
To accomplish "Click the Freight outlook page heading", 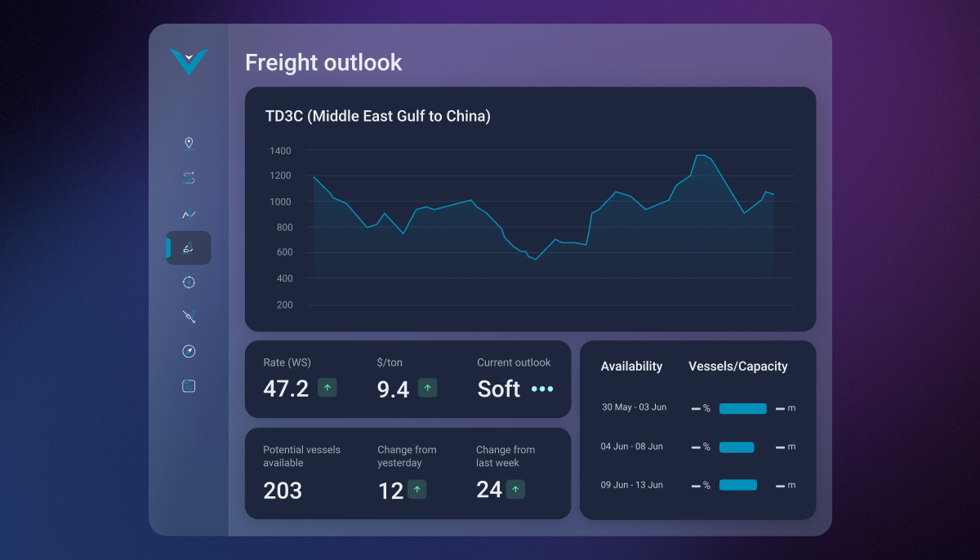I will click(323, 62).
